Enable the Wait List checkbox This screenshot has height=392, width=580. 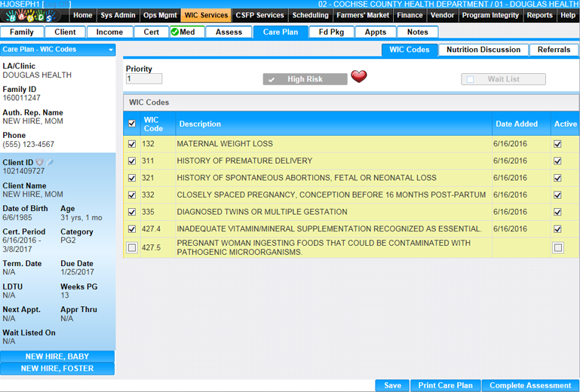pos(471,79)
